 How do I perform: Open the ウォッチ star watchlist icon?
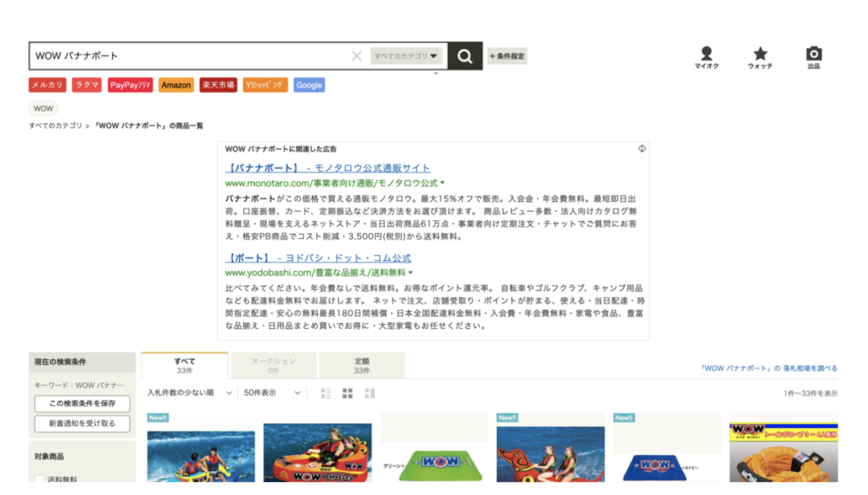coord(759,57)
